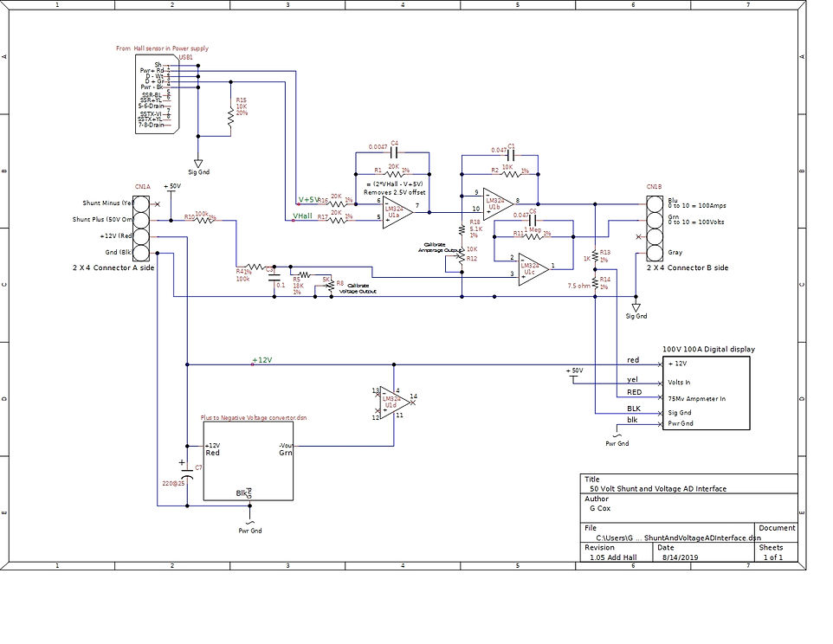Screen dimensions: 833x644
Task: Click the C1 0.047 capacitor symbol
Action: 511,156
